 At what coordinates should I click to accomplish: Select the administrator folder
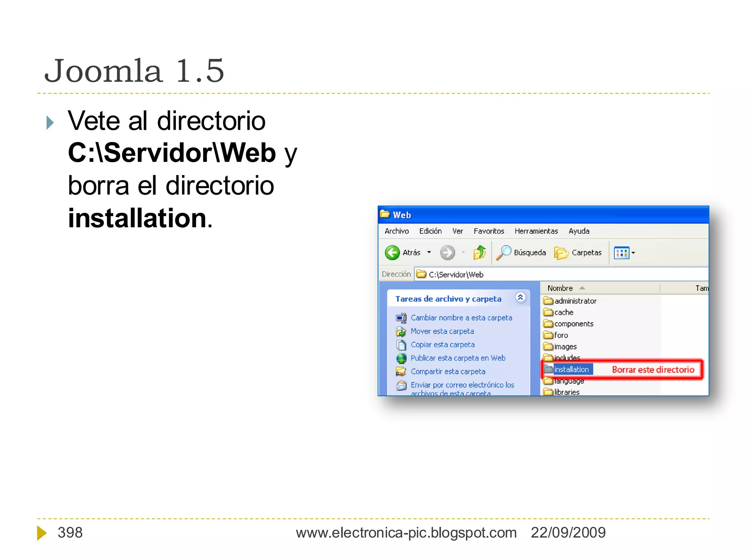[575, 301]
